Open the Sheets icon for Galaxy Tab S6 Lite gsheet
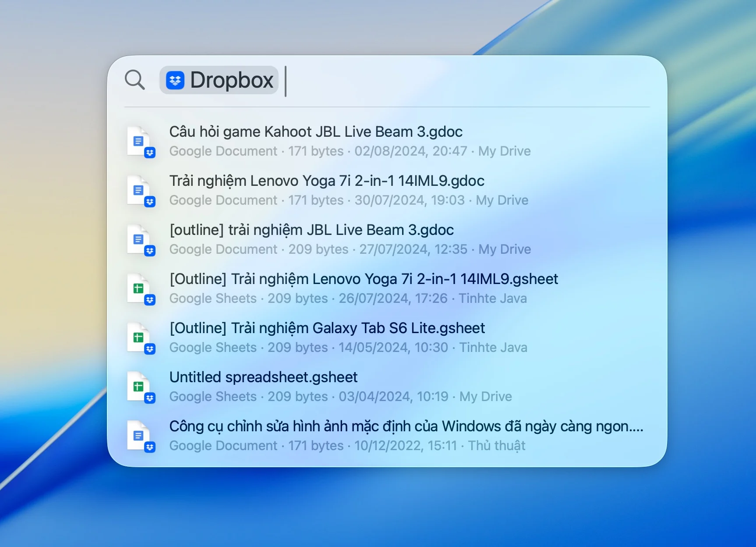The image size is (756, 547). [x=141, y=338]
